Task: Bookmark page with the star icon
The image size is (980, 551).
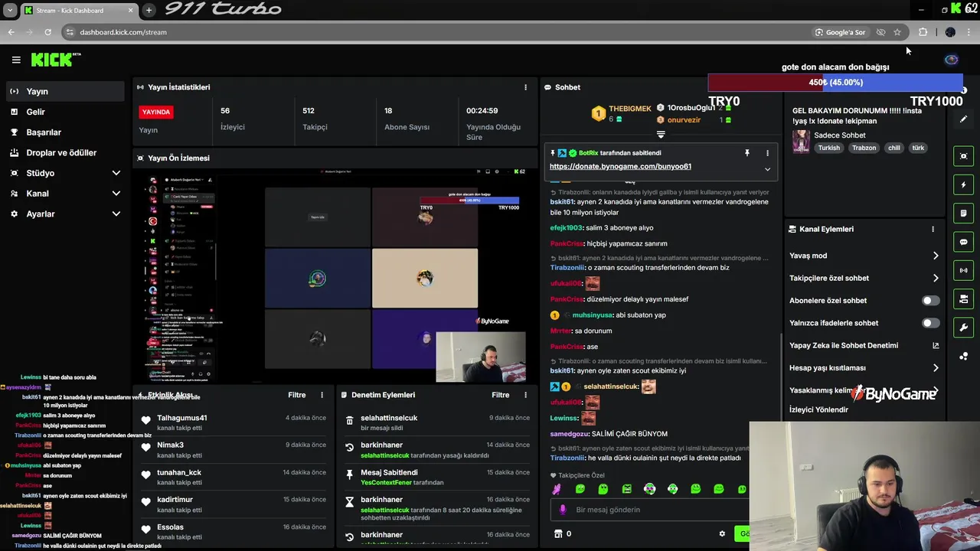Action: point(897,32)
